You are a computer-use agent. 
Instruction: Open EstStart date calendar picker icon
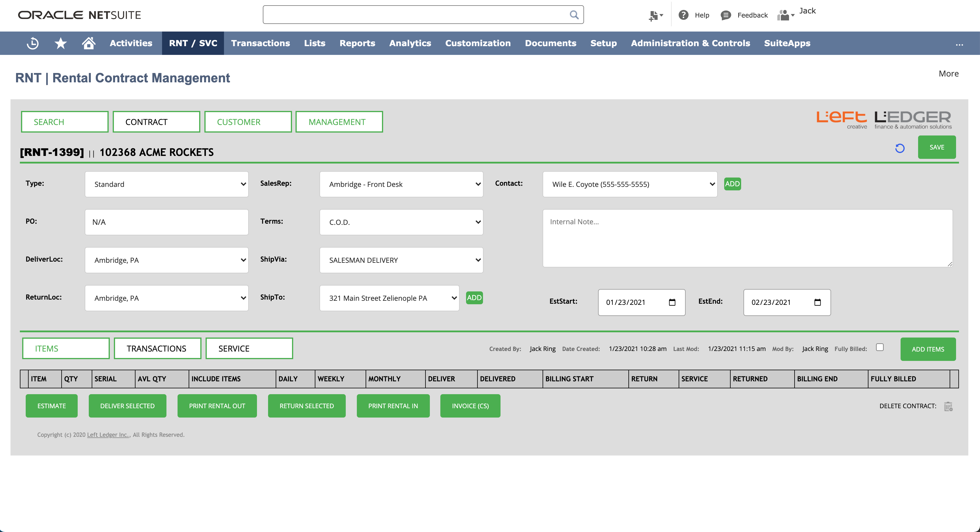click(x=672, y=302)
